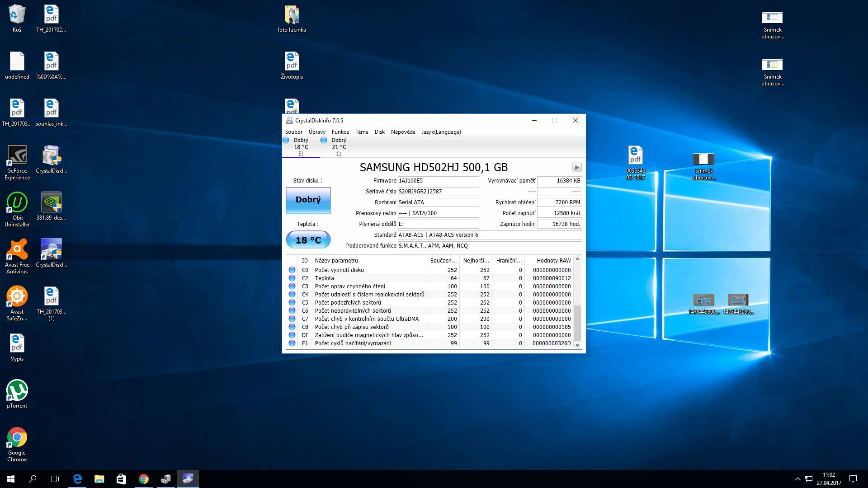Click the Počet zapnutí value 12580 krát

tap(560, 213)
